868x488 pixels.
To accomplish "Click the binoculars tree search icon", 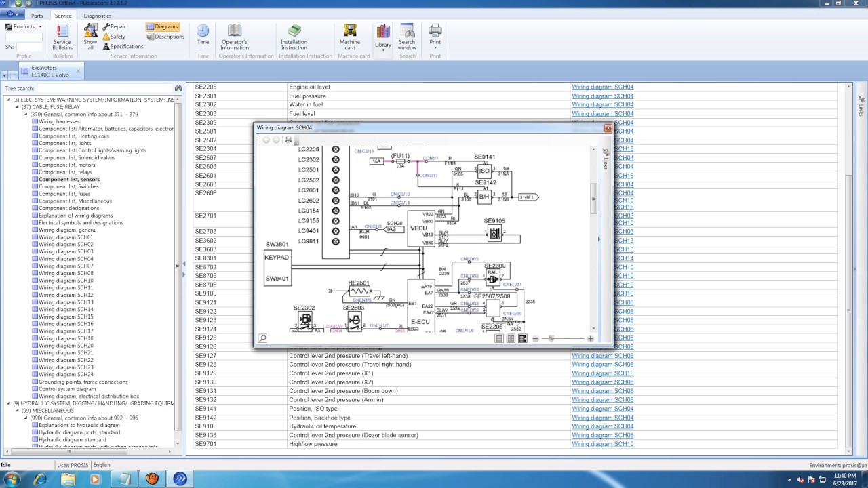I will coord(178,88).
